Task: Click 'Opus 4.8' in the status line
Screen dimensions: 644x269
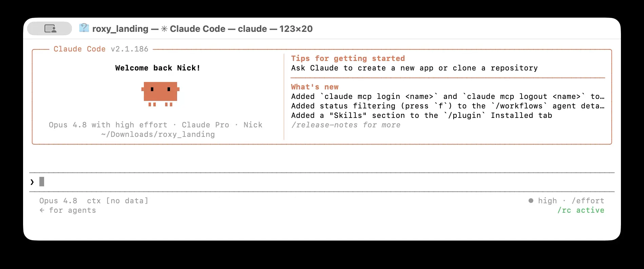Action: pos(58,201)
